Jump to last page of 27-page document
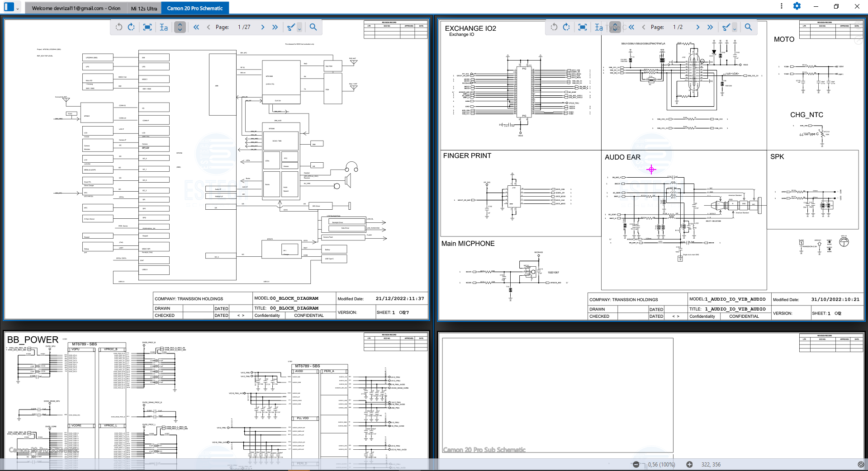Image resolution: width=868 pixels, height=471 pixels. coord(275,27)
